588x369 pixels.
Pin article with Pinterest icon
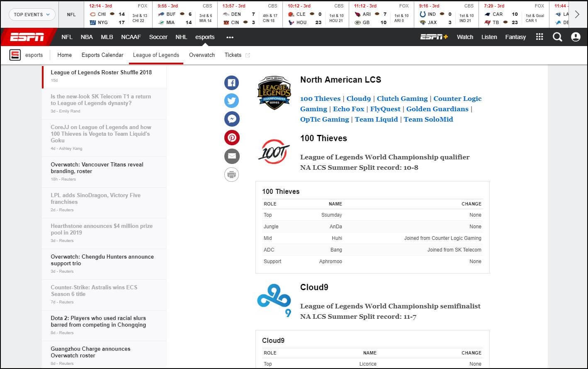pyautogui.click(x=231, y=137)
